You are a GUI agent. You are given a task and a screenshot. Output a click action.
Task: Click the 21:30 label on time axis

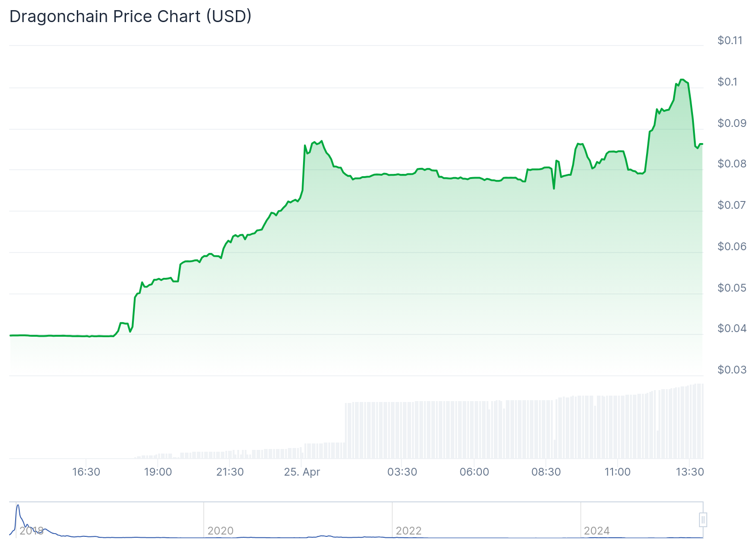[x=230, y=472]
